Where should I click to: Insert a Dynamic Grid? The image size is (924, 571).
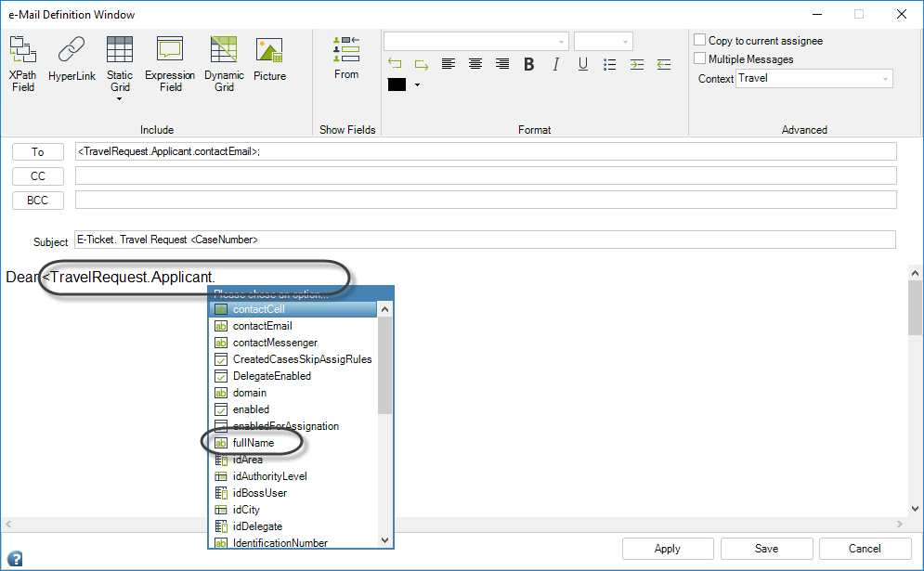coord(224,64)
